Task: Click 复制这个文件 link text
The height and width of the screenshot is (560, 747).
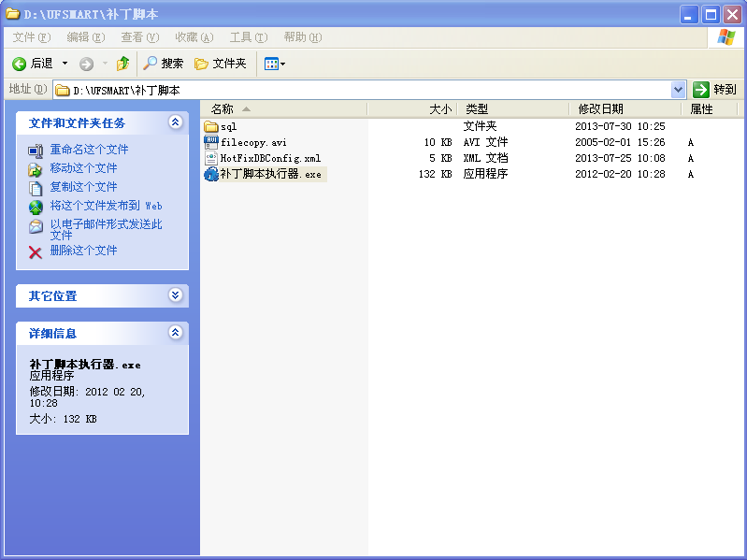Action: 83,187
